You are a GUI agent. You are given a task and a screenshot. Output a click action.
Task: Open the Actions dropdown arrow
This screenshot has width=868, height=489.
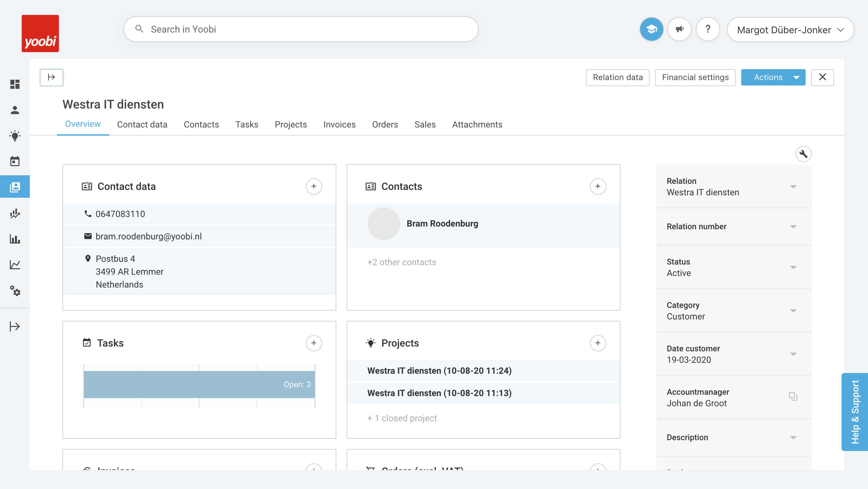(x=796, y=78)
